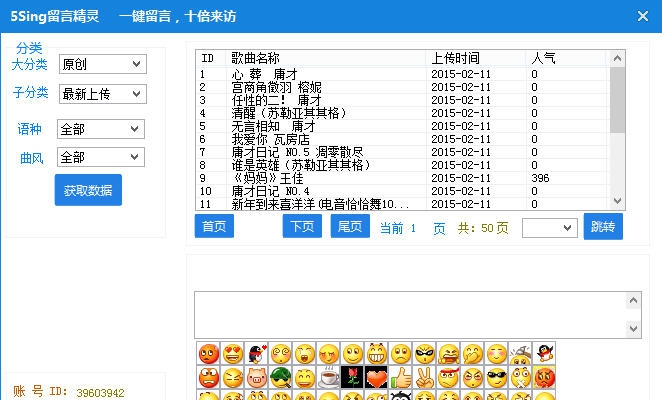Viewport: 662px width, 400px height.
Task: Go to next page with 下页
Action: 302,226
